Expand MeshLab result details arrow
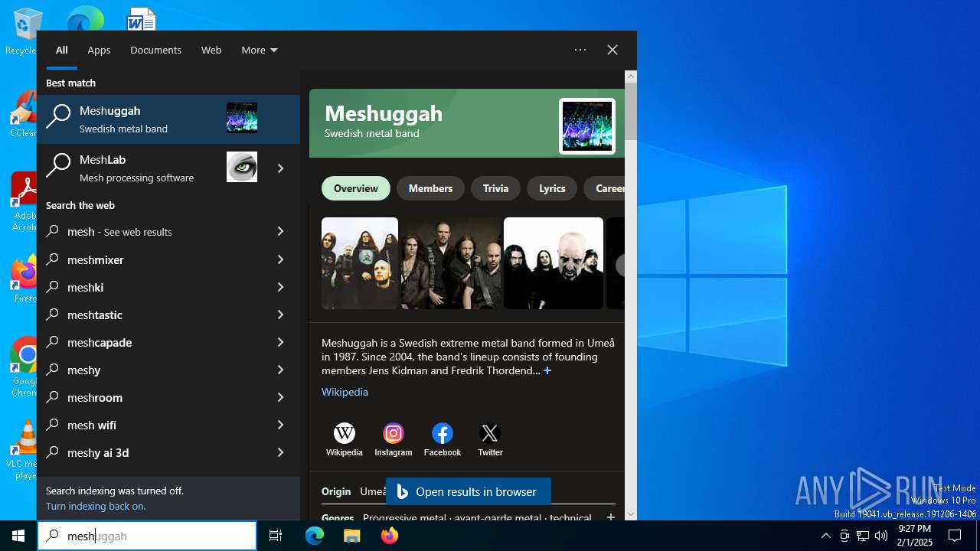Viewport: 980px width, 551px height. pyautogui.click(x=280, y=168)
